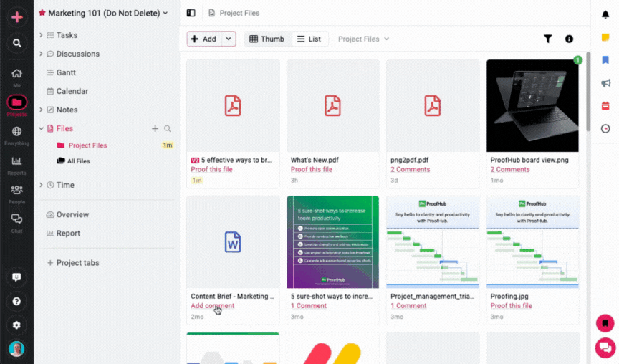Open Chat icon in sidebar
The height and width of the screenshot is (364, 619).
[16, 219]
